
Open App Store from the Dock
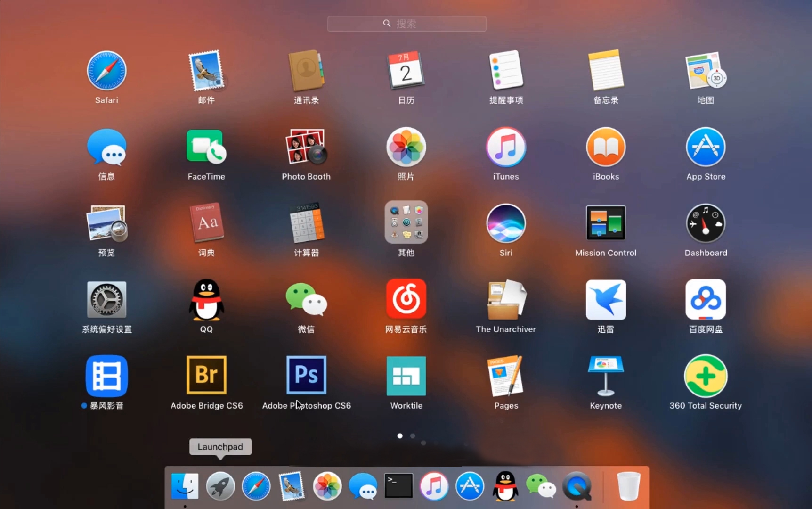470,486
